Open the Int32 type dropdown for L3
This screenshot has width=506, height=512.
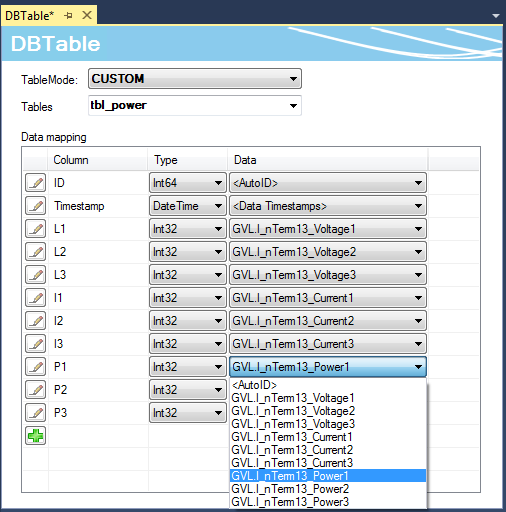(188, 275)
